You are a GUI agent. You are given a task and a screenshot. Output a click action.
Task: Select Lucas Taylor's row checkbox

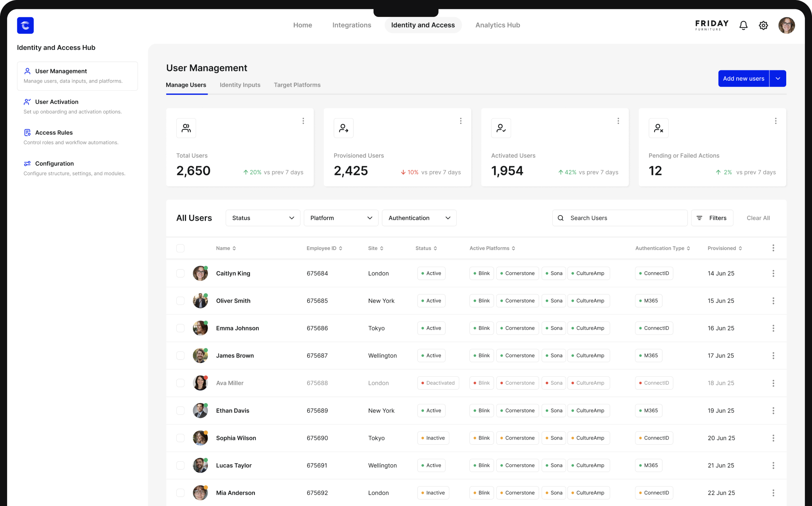click(x=180, y=465)
